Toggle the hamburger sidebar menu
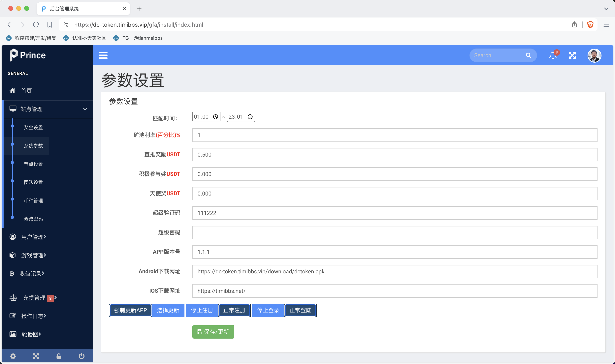Viewport: 615px width, 364px height. click(x=103, y=55)
